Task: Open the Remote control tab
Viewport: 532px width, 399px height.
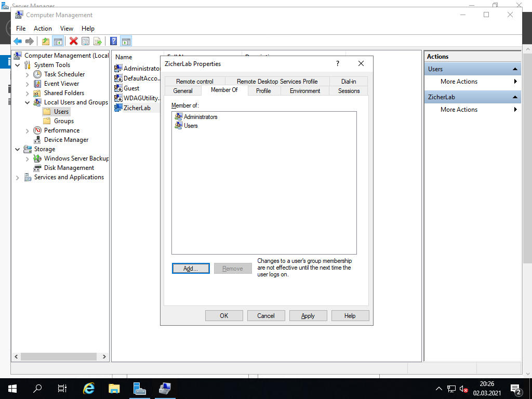Action: 194,81
